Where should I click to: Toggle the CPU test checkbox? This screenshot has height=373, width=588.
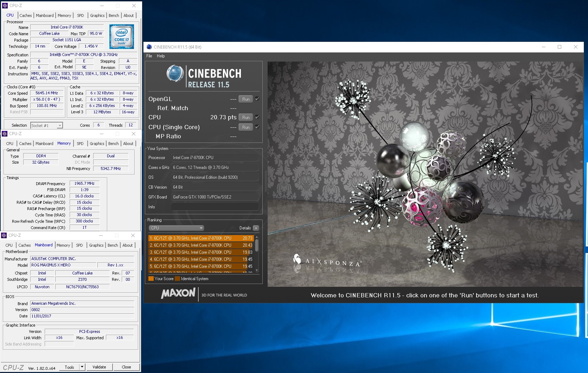(257, 117)
